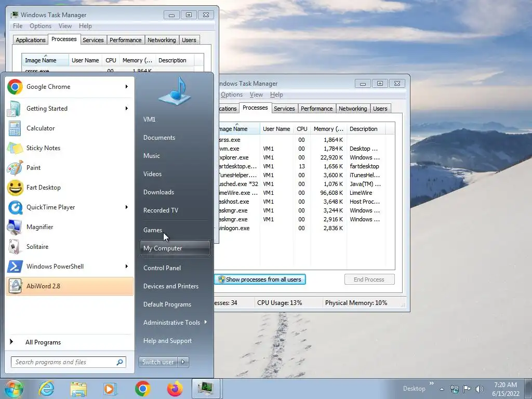Click Show processes from all users
The width and height of the screenshot is (532, 399).
pos(260,280)
